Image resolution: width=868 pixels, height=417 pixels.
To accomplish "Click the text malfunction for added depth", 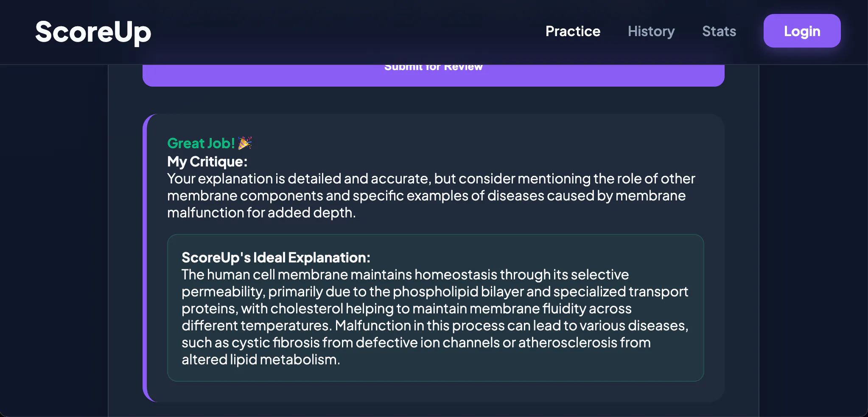I will [x=261, y=212].
